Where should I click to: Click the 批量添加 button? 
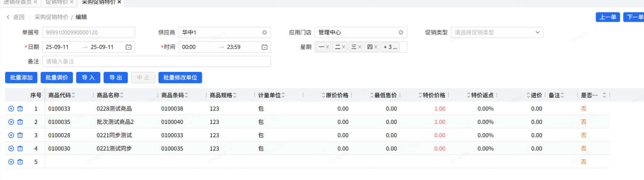pos(21,77)
